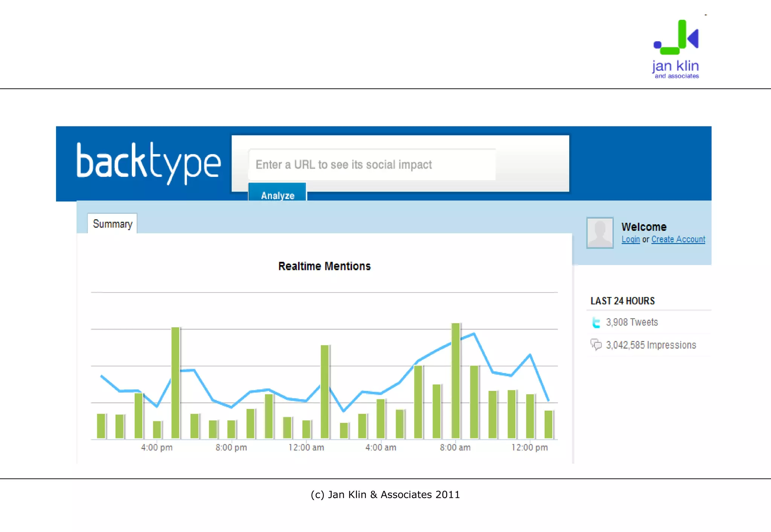This screenshot has height=532, width=771.
Task: Click the speech bubble Impressions icon
Action: pyautogui.click(x=596, y=345)
